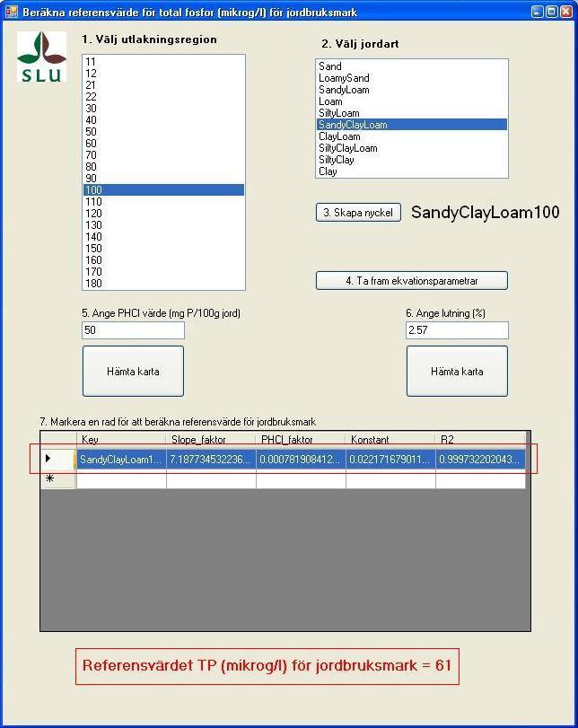
Task: Select region 22 in the list
Action: pos(163,97)
